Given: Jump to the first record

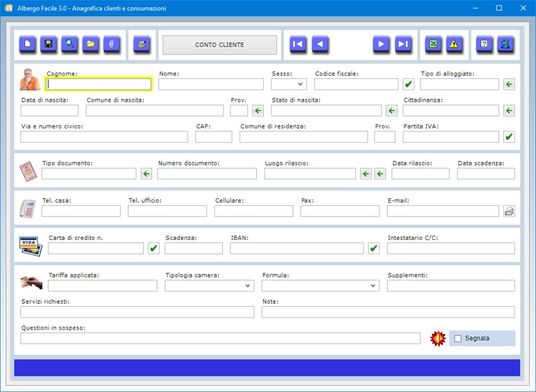Looking at the screenshot, I should tap(298, 44).
